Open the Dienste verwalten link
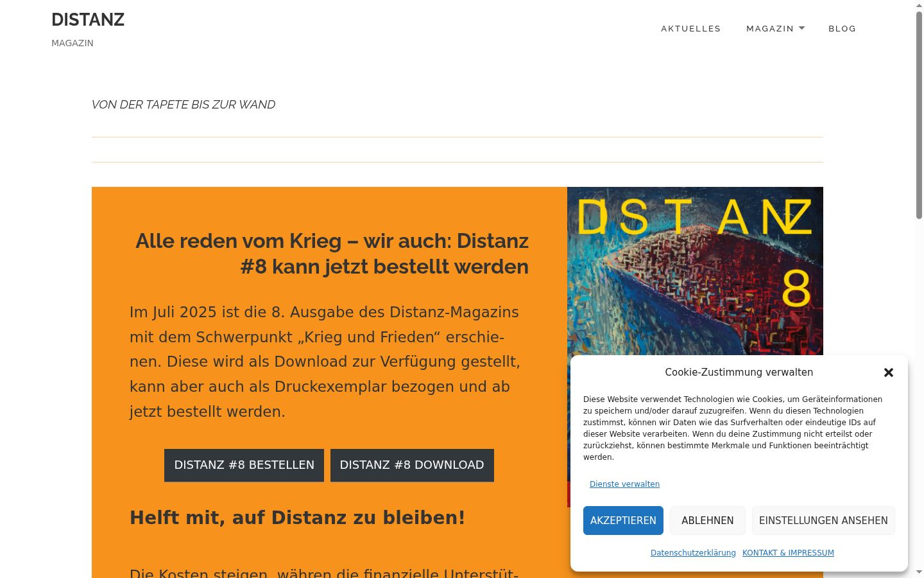This screenshot has width=924, height=578. click(624, 484)
